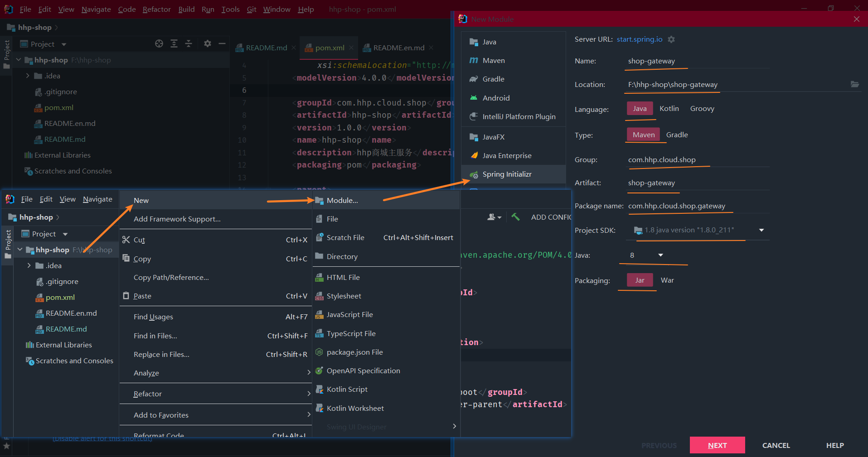Image resolution: width=868 pixels, height=457 pixels.
Task: Click the Server URL settings gear icon
Action: tap(671, 39)
